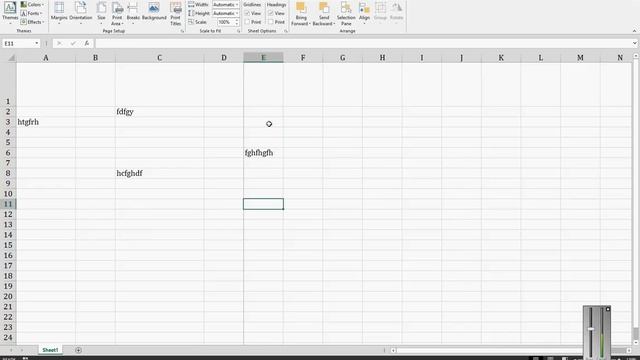
Task: Select row 3 header
Action: click(x=8, y=122)
